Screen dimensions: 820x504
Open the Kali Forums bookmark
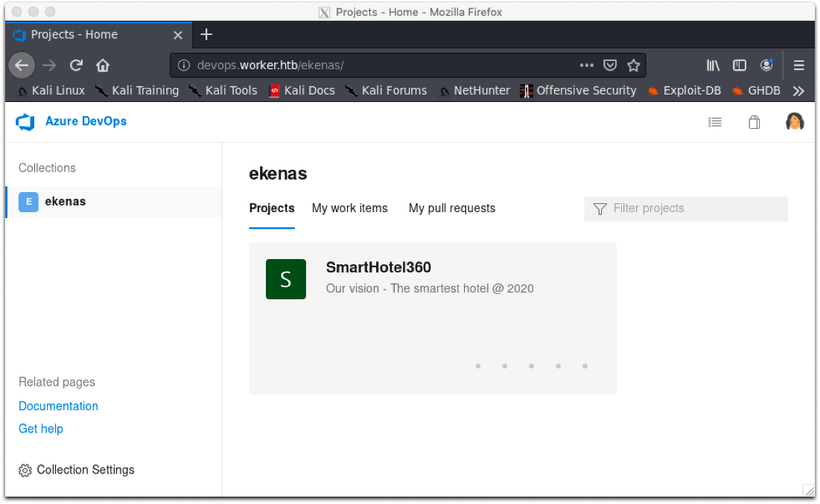[386, 91]
